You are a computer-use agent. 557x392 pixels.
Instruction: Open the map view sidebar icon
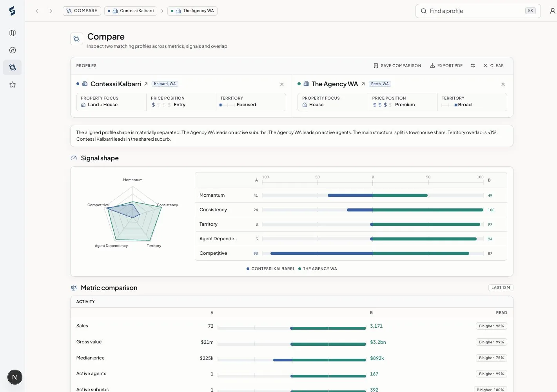[x=13, y=33]
